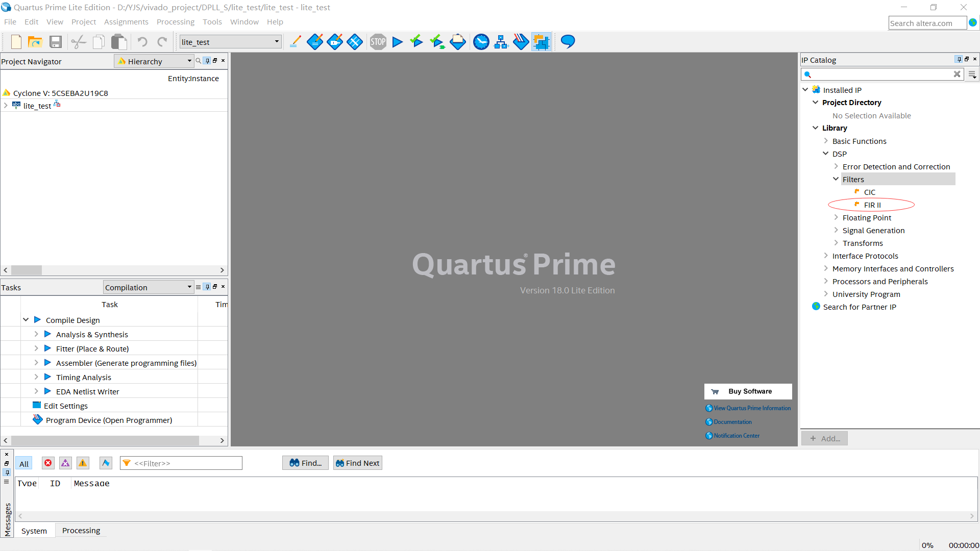The image size is (980, 551).
Task: Stop the current process with the STOP icon
Action: (378, 42)
